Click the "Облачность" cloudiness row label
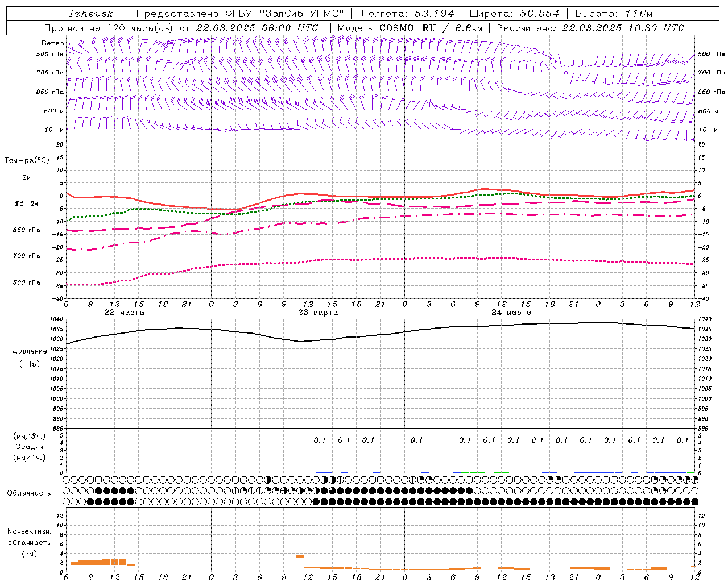Screen dimensions: 728x582 tap(29, 493)
